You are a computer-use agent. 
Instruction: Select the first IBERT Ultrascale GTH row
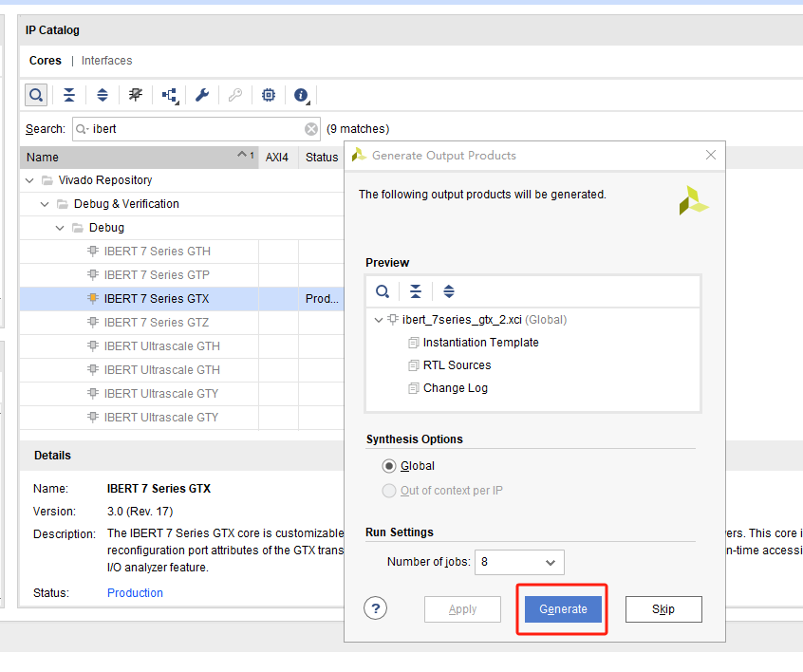[161, 346]
